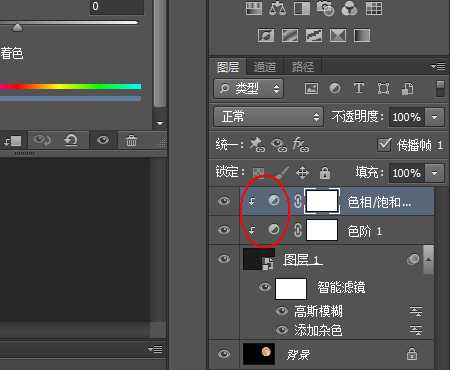Open the layer filter type (类型) dropdown
The height and width of the screenshot is (370, 450).
point(249,88)
